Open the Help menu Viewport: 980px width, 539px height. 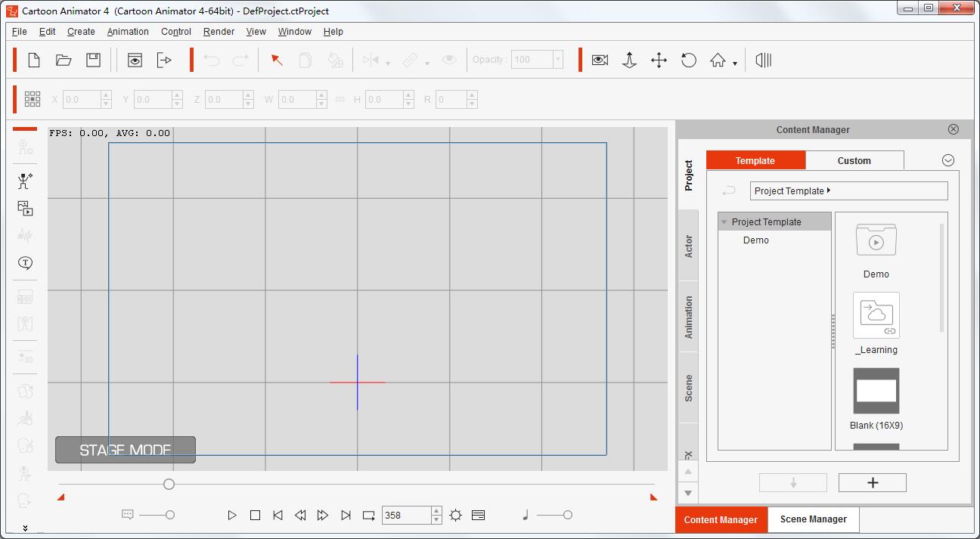tap(333, 32)
